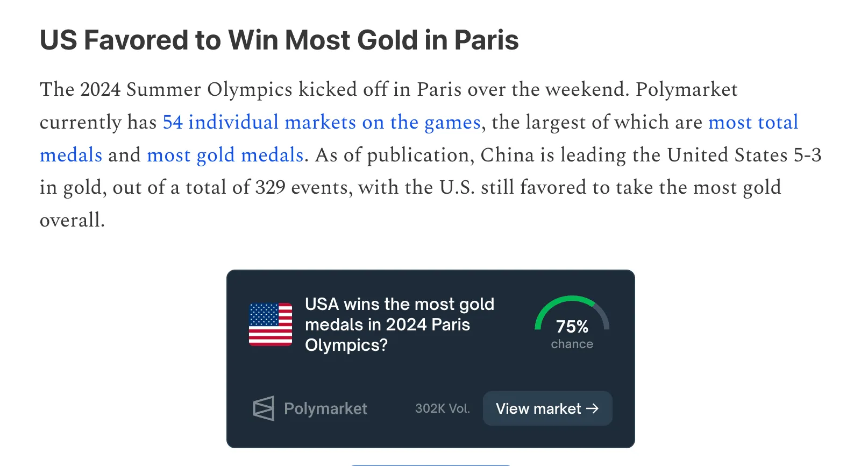
Task: Click the Polymarket logo icon
Action: (264, 408)
